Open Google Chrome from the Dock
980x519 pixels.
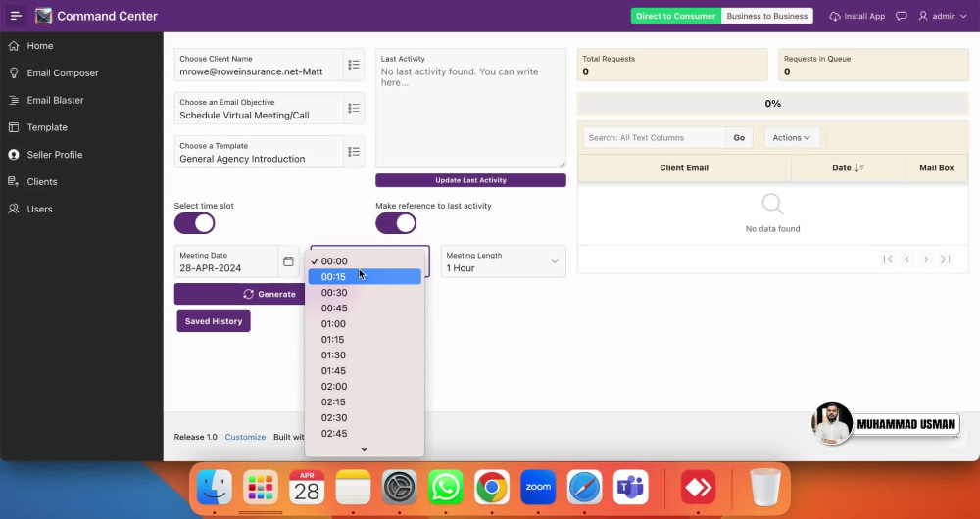pyautogui.click(x=492, y=487)
